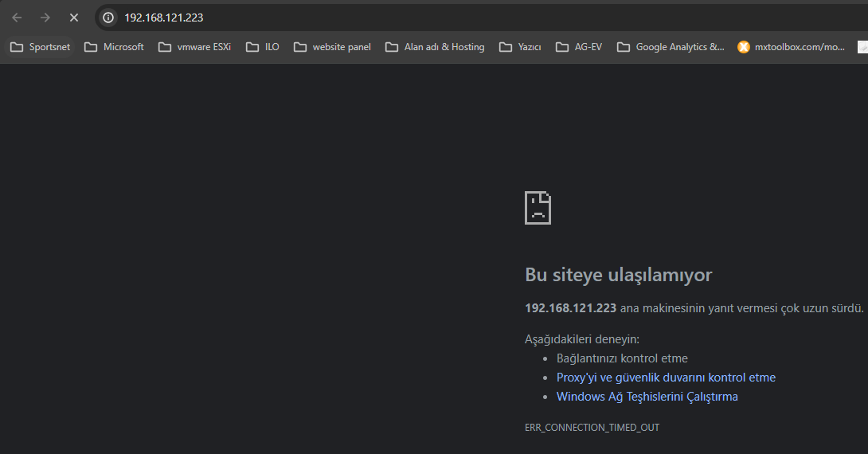Click the browser back arrow

click(x=18, y=18)
